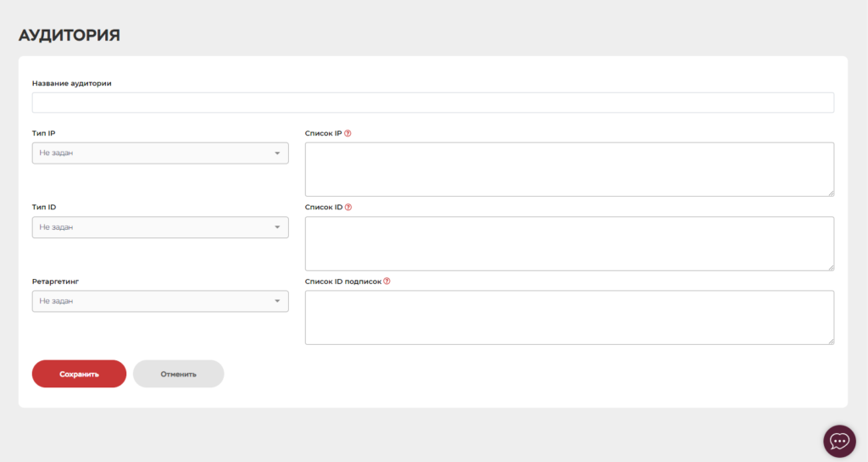
Task: Click the АУДИТОРИЯ page heading
Action: (x=70, y=35)
